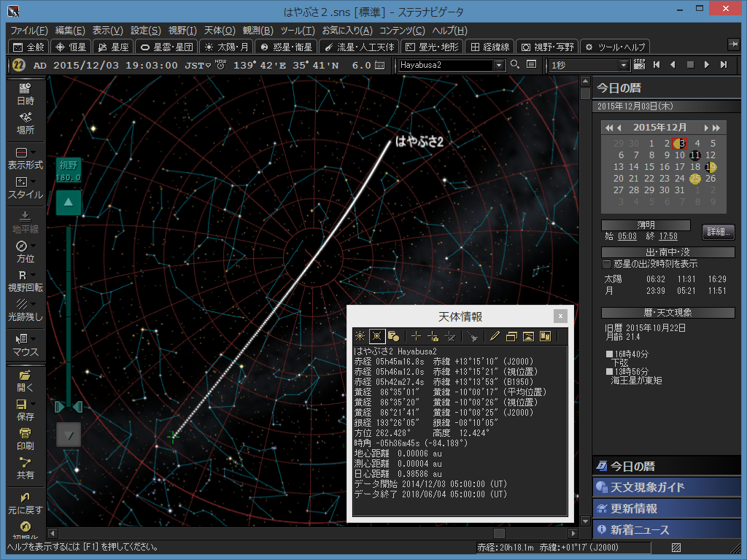This screenshot has width=747, height=560.
Task: Open the 1秒 time step dropdown
Action: (624, 66)
